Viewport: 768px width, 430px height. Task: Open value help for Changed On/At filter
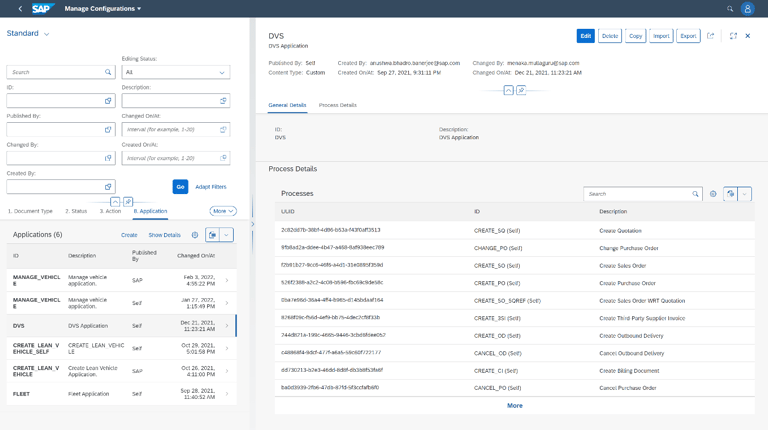(x=223, y=130)
